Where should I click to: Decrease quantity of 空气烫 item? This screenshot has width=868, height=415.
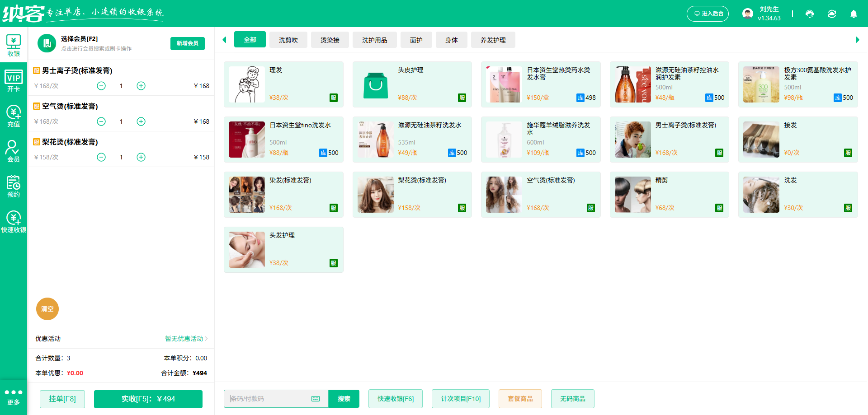101,121
